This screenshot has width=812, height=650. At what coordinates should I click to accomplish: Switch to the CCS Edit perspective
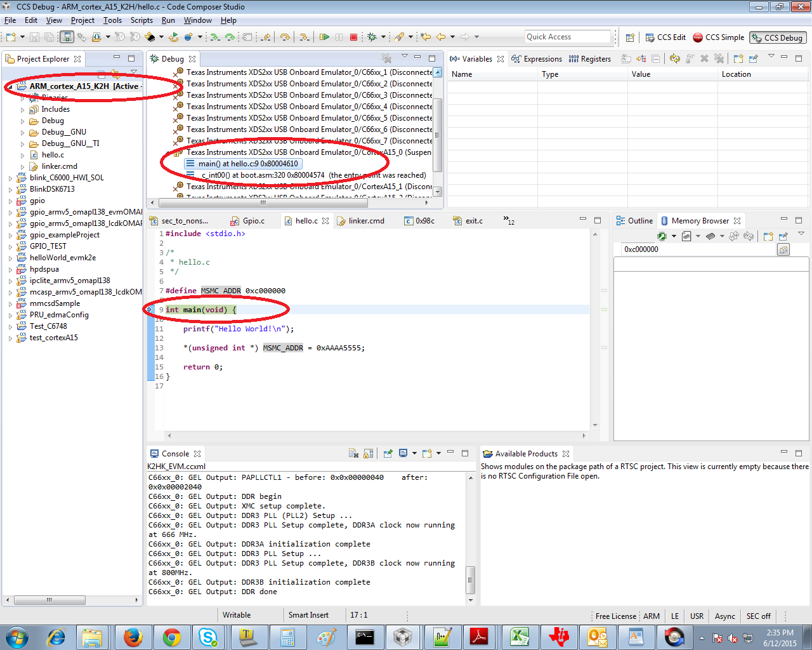[665, 37]
